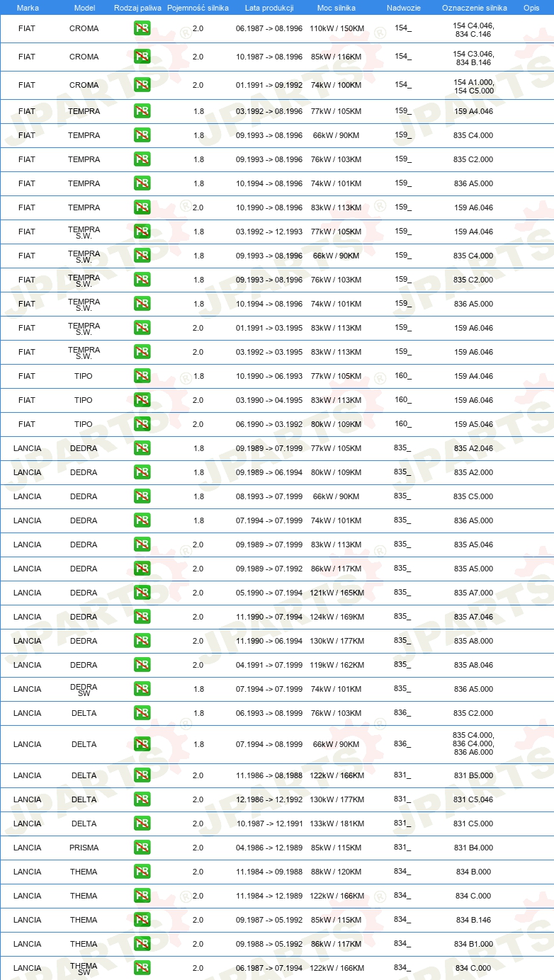Select engine code cell '154 C3.046, 834 B.146'

473,57
